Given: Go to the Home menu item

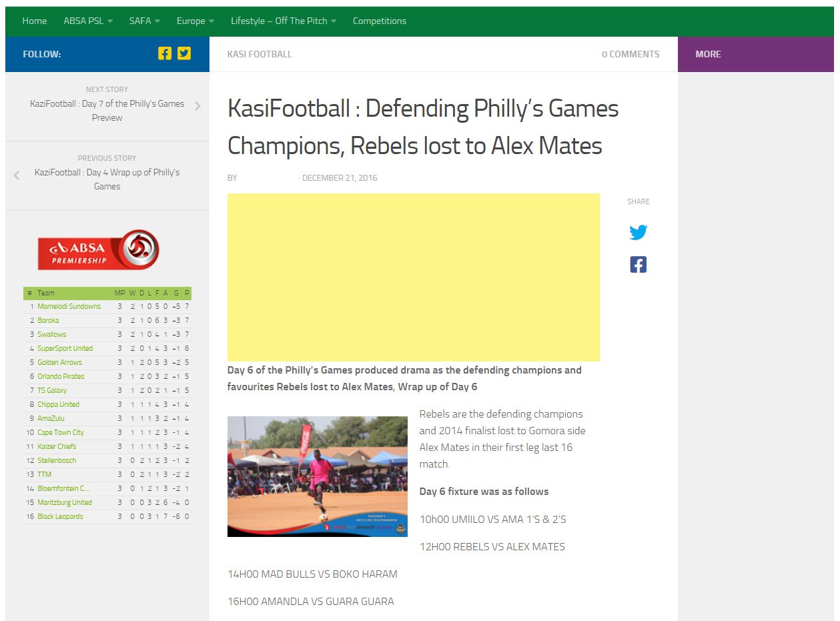Looking at the screenshot, I should pyautogui.click(x=35, y=21).
